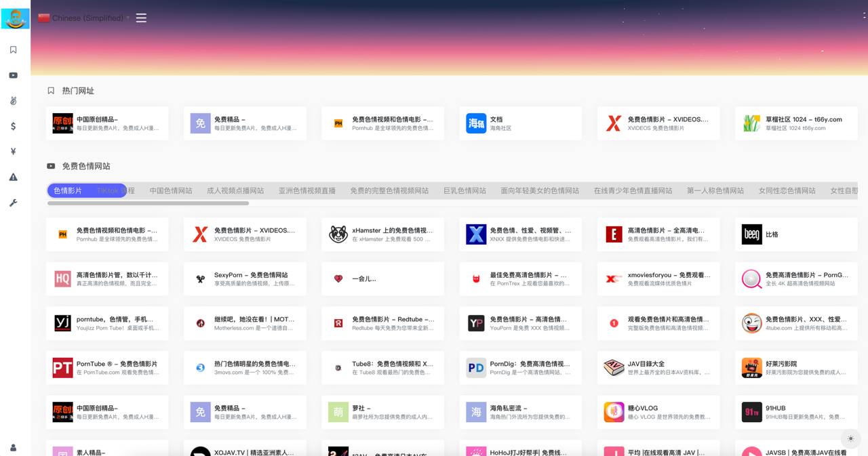Viewport: 868px width, 456px height.
Task: Select the 女同性恋色情网站 tab
Action: click(787, 190)
